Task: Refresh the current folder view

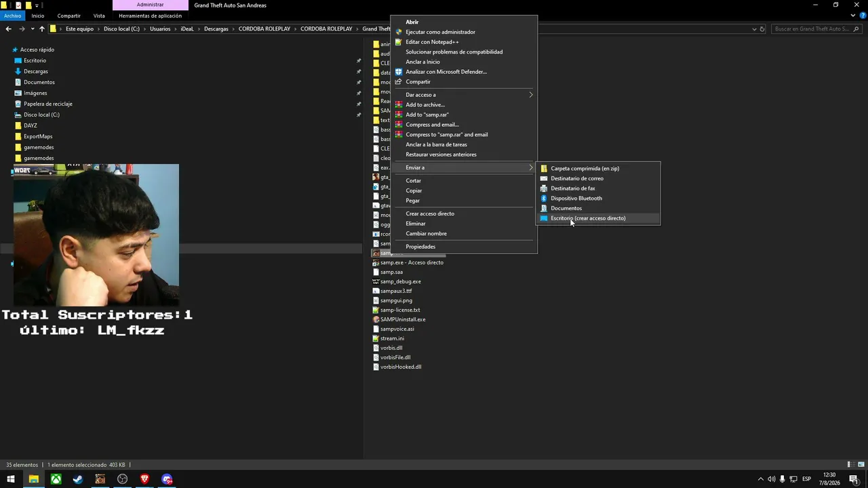Action: coord(762,29)
